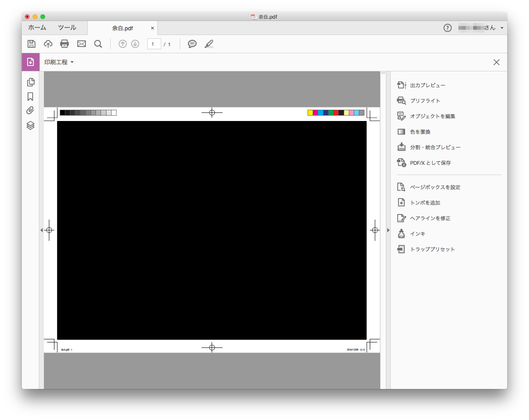Click the help question mark icon
529x420 pixels.
coord(448,28)
